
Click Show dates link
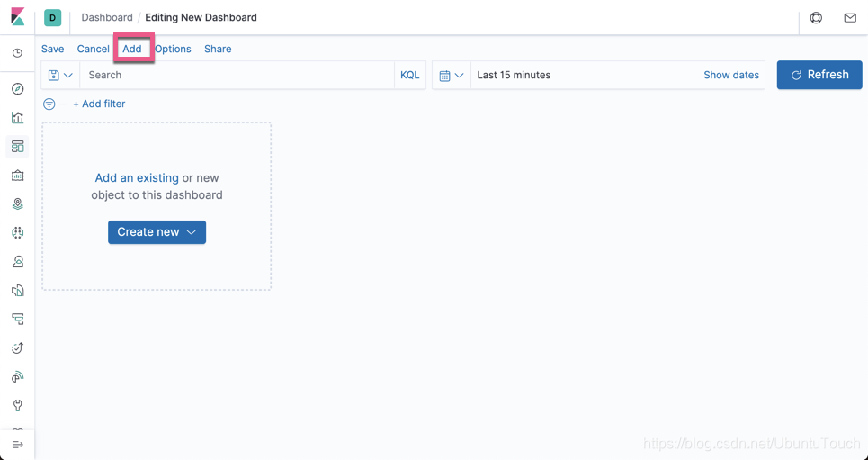coord(731,75)
